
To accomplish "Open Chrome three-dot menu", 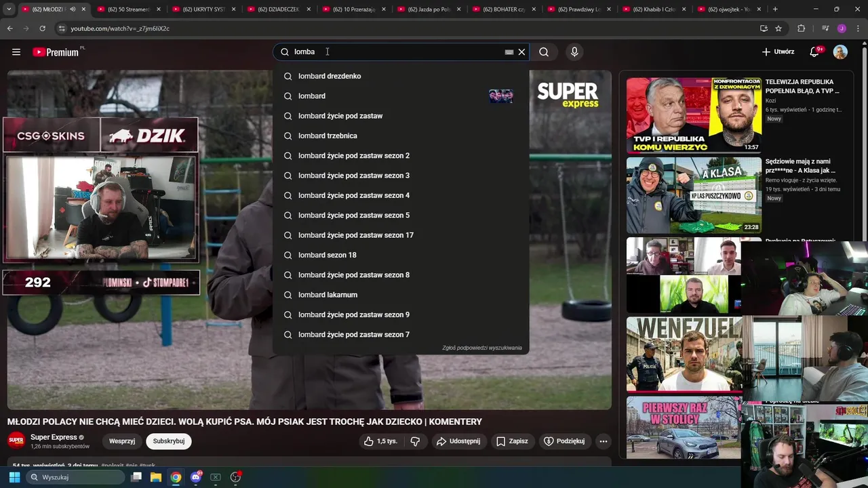I will 858,28.
